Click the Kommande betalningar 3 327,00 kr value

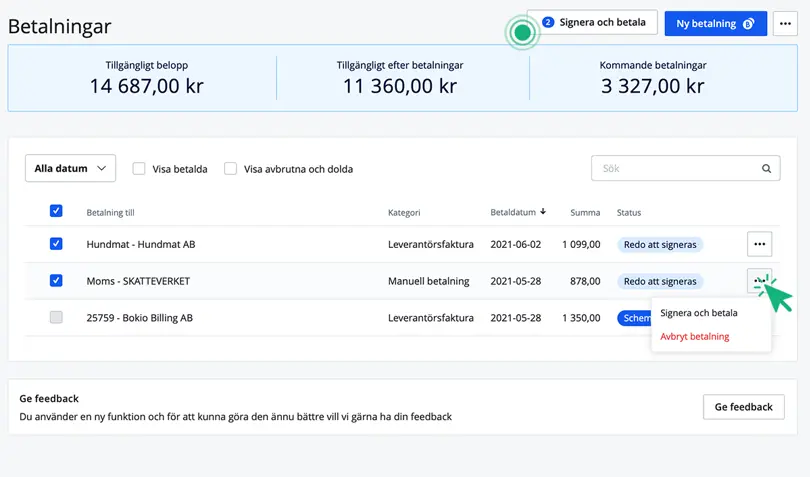[652, 86]
